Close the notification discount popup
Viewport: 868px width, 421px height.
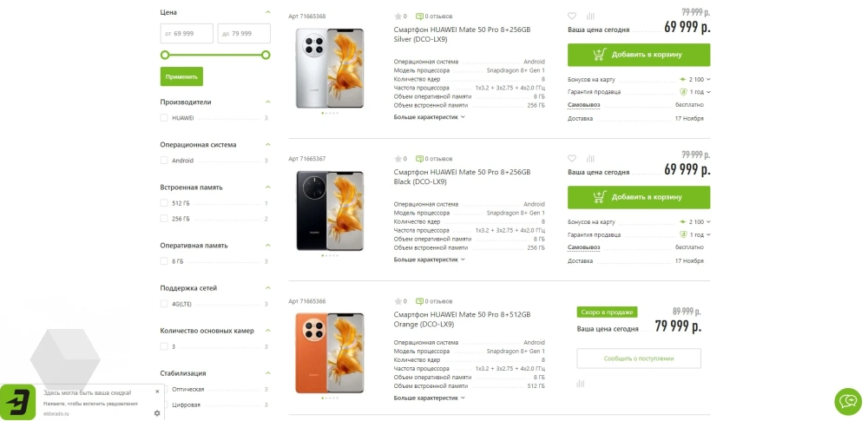[157, 391]
